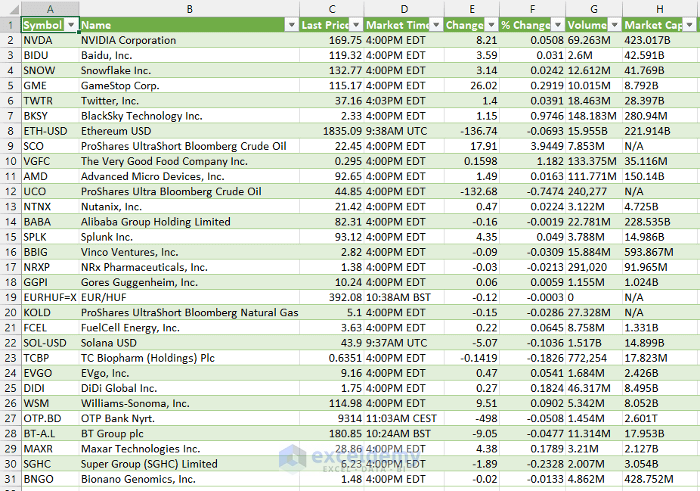Viewport: 700px width, 491px height.
Task: Click the BIDU symbol cell
Action: point(50,56)
